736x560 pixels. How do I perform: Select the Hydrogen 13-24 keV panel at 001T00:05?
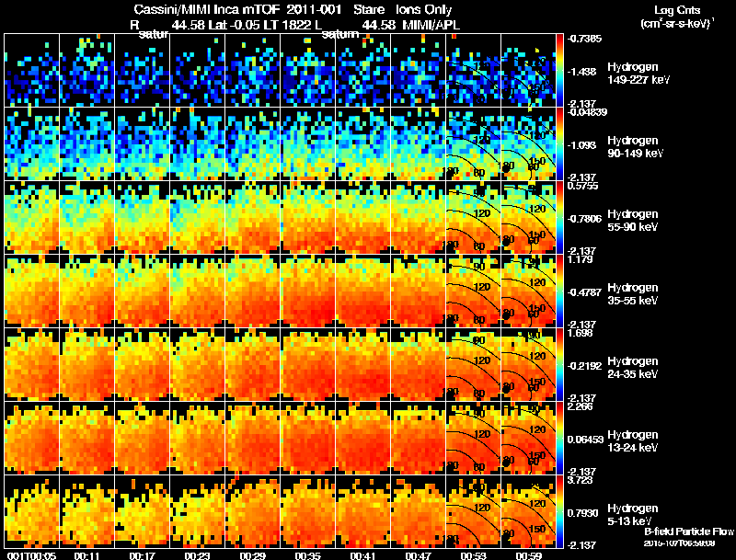[32, 439]
